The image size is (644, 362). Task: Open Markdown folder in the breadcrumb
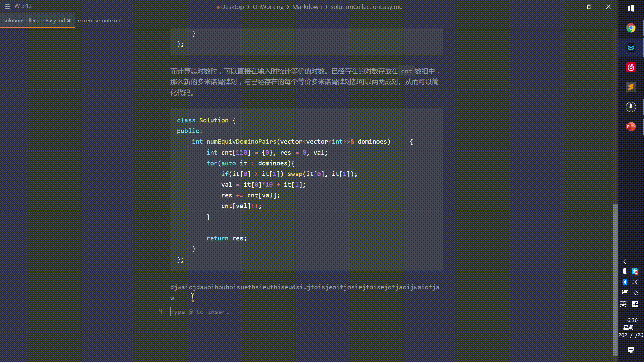(x=307, y=7)
